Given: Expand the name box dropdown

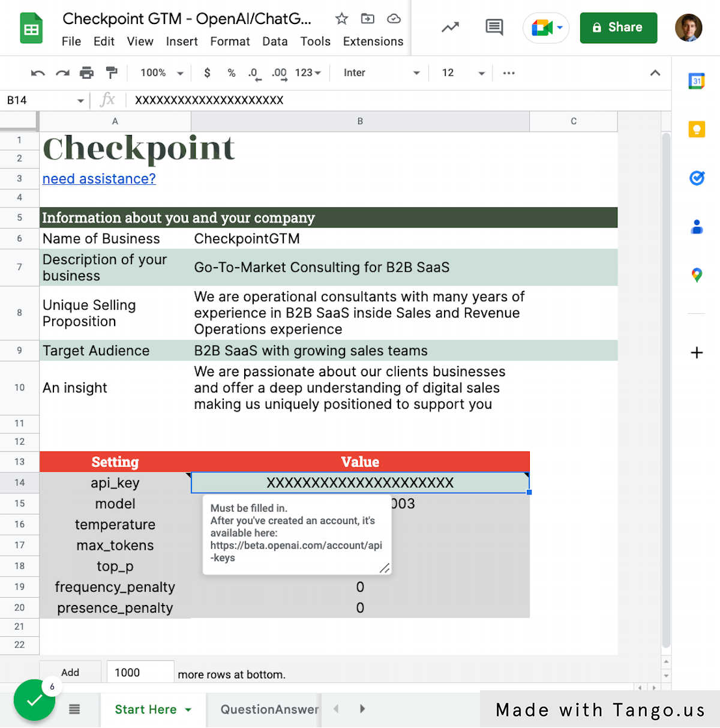Looking at the screenshot, I should pyautogui.click(x=80, y=101).
